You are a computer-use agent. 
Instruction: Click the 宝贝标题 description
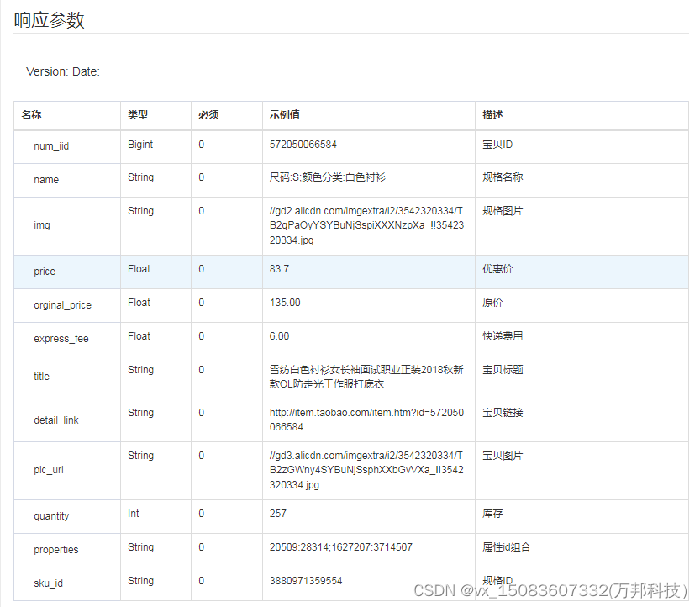(503, 370)
